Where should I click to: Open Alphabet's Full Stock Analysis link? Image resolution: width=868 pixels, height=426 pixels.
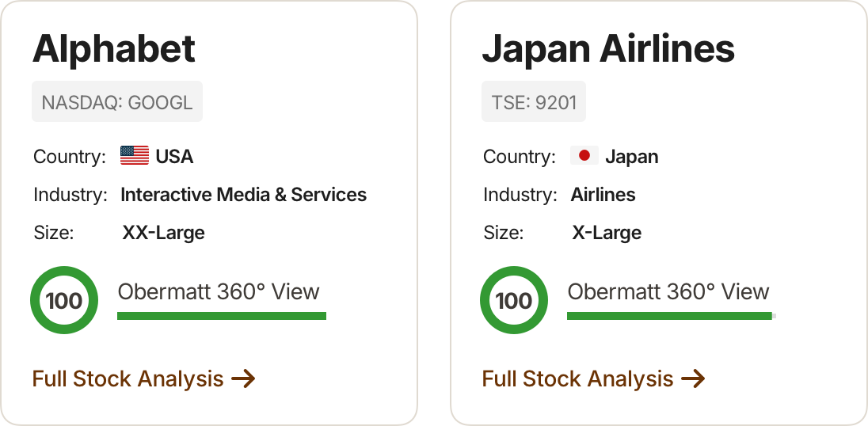144,379
